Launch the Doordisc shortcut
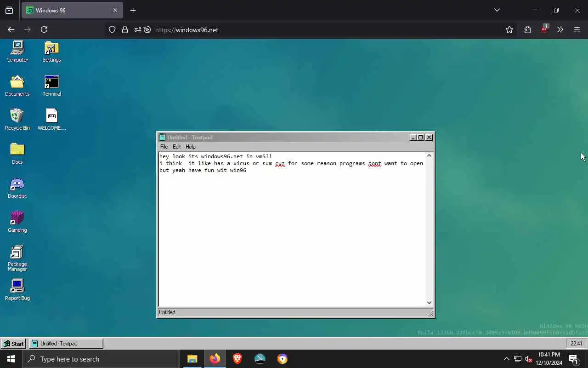 [17, 188]
